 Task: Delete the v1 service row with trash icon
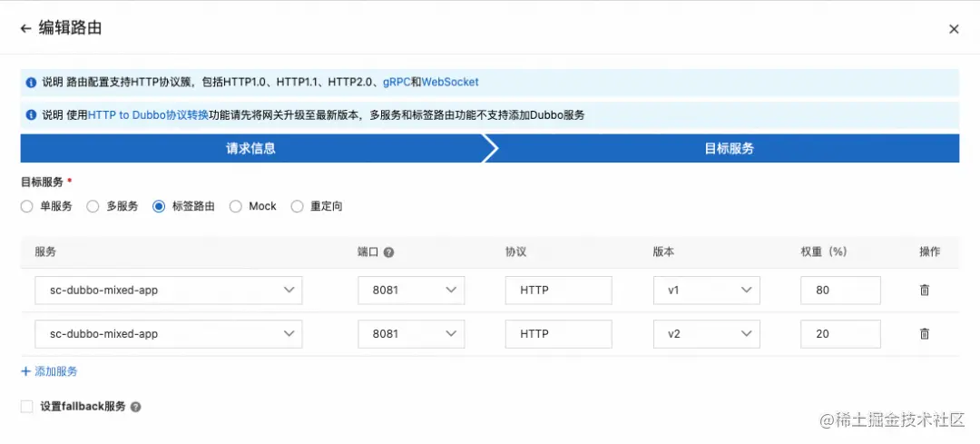click(x=925, y=291)
